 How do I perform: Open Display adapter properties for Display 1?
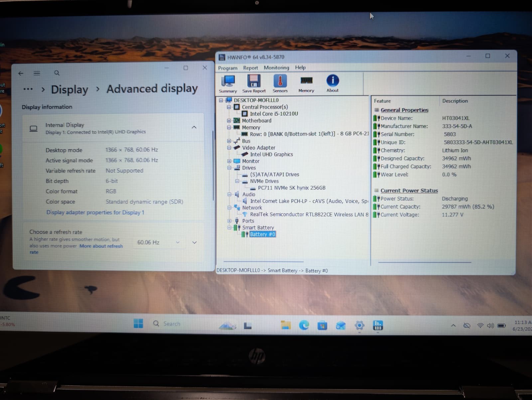tap(95, 212)
